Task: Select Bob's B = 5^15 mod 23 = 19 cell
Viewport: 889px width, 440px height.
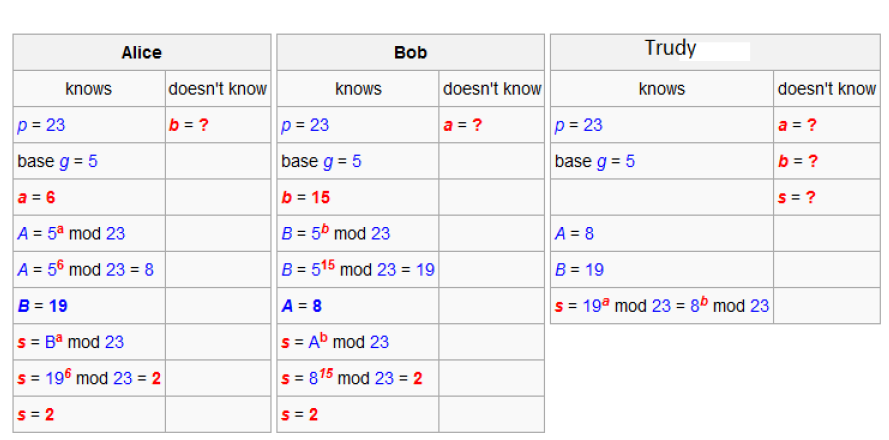Action: point(358,269)
